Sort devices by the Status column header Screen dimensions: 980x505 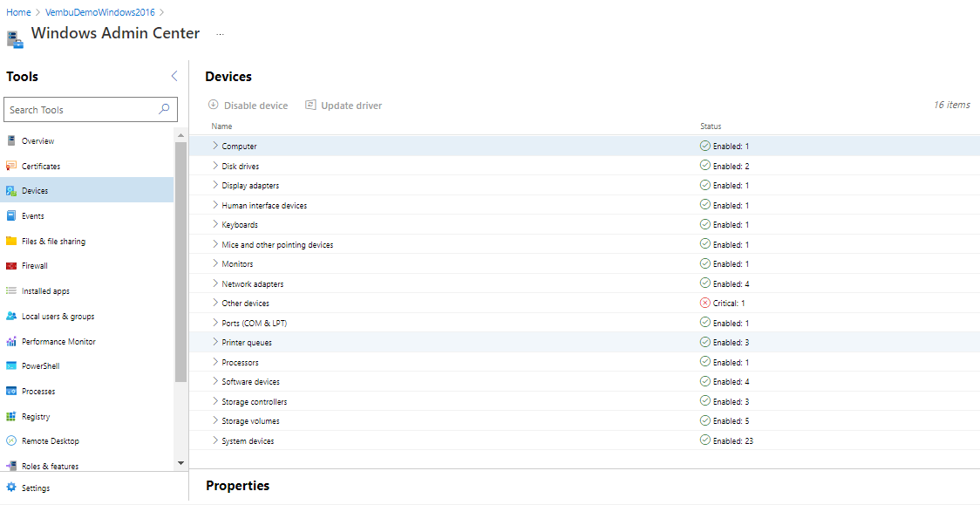click(711, 126)
